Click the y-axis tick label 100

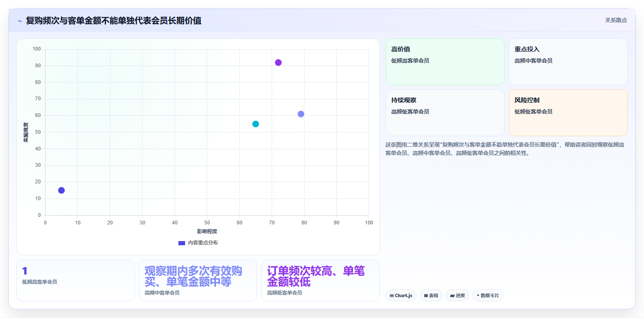37,49
